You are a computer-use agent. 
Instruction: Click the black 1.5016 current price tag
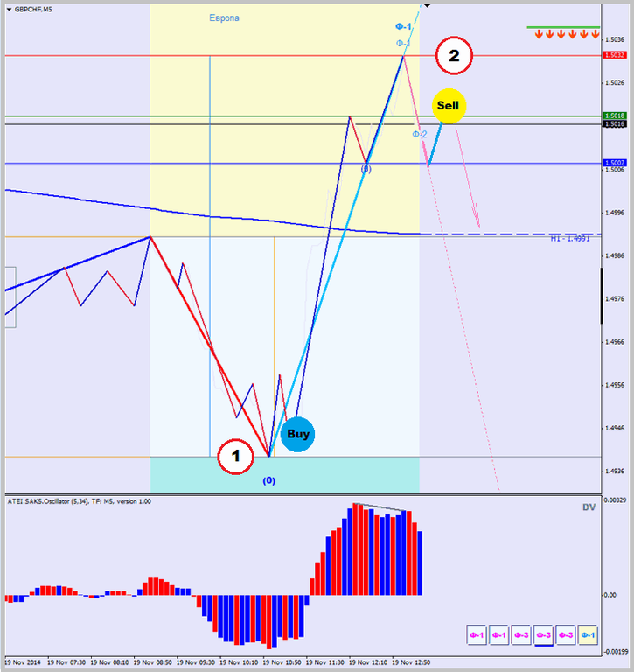click(615, 124)
